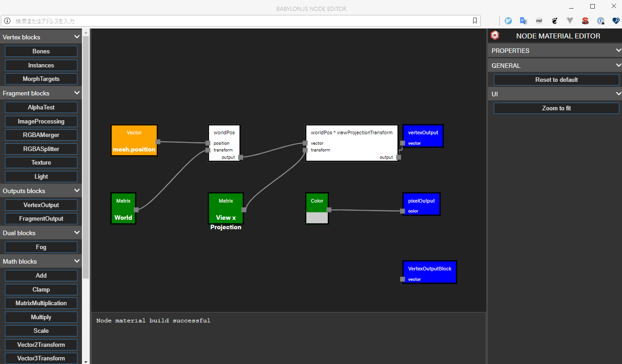Viewport: 622px width, 364px height.
Task: Select the Fog block
Action: pos(41,247)
